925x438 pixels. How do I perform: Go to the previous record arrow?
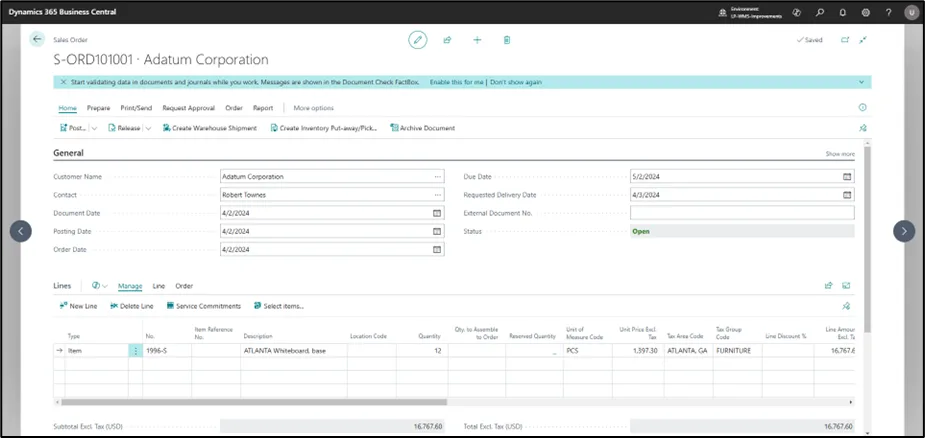(x=21, y=231)
